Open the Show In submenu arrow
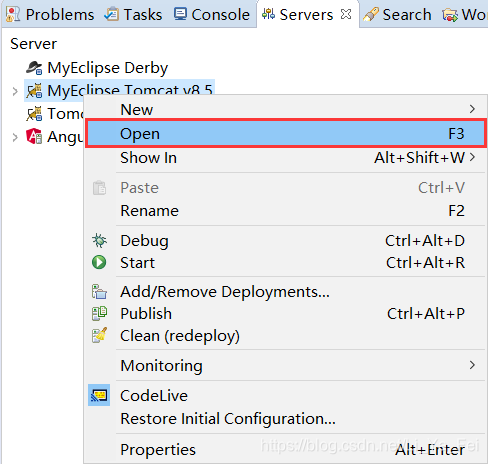Viewport: 488px width, 464px height. 472,157
